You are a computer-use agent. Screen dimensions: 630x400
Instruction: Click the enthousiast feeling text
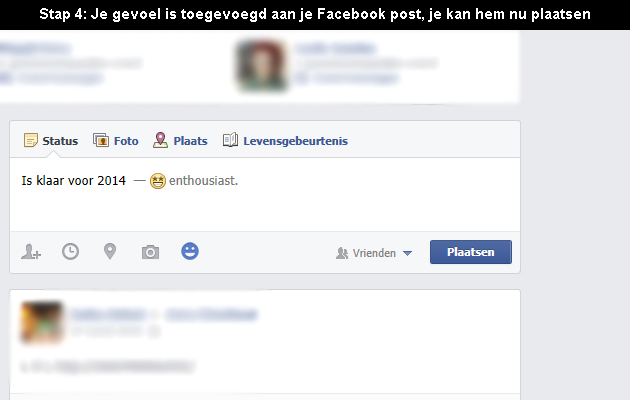[x=203, y=181]
